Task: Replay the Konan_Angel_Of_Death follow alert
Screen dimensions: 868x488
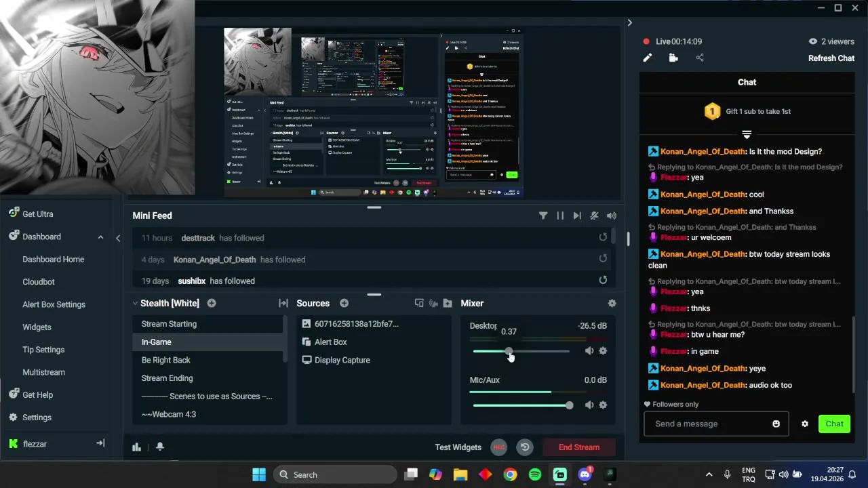Action: (x=603, y=258)
